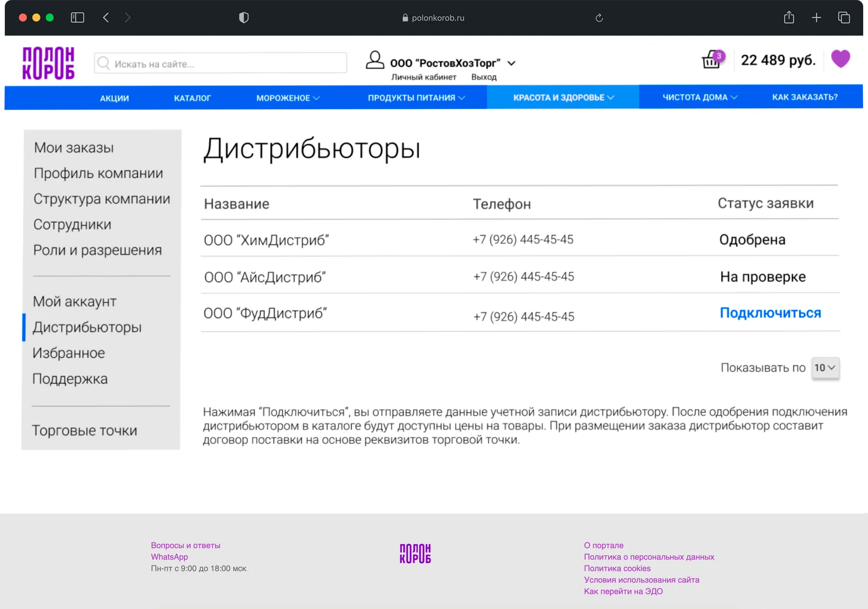The image size is (868, 609).
Task: Click the purple heart favorites icon
Action: coord(840,59)
